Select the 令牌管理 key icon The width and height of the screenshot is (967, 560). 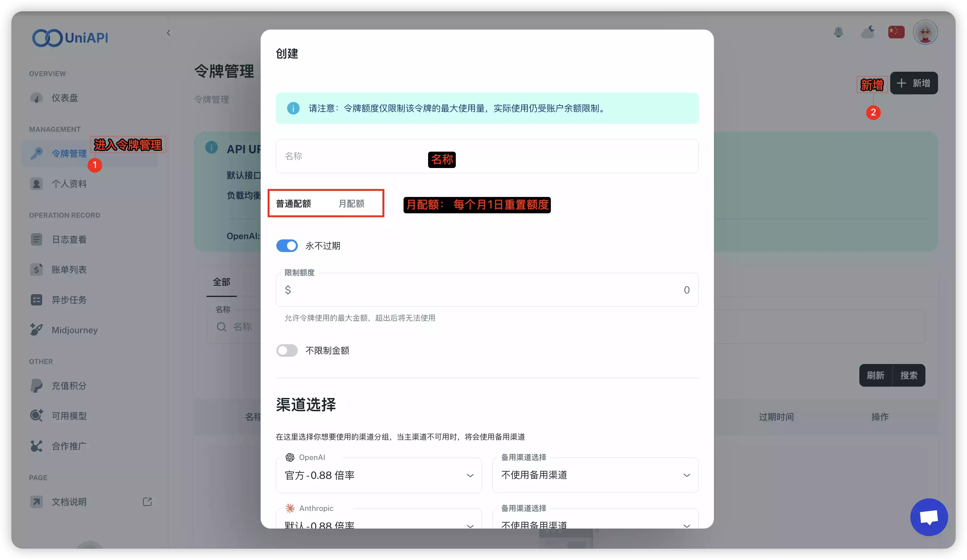click(x=37, y=154)
